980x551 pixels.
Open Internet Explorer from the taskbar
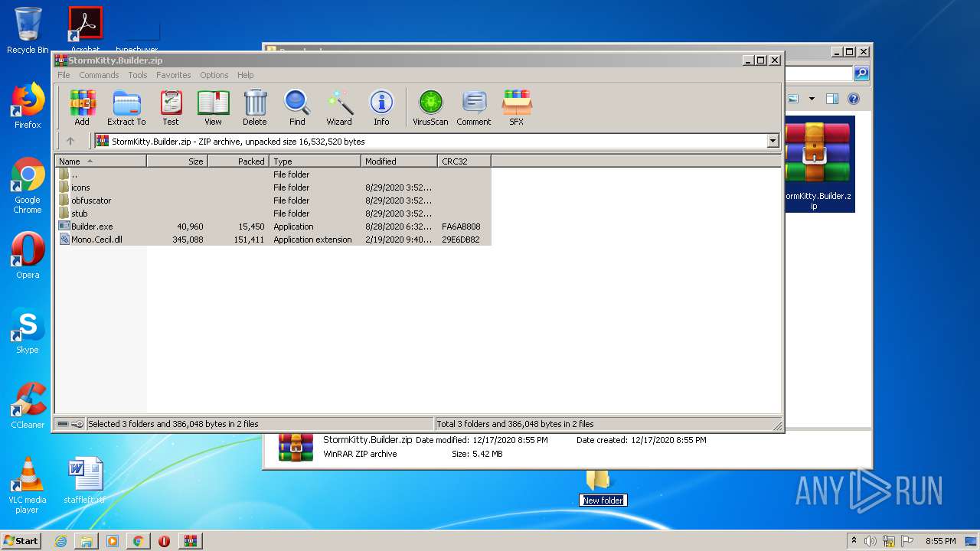click(60, 541)
